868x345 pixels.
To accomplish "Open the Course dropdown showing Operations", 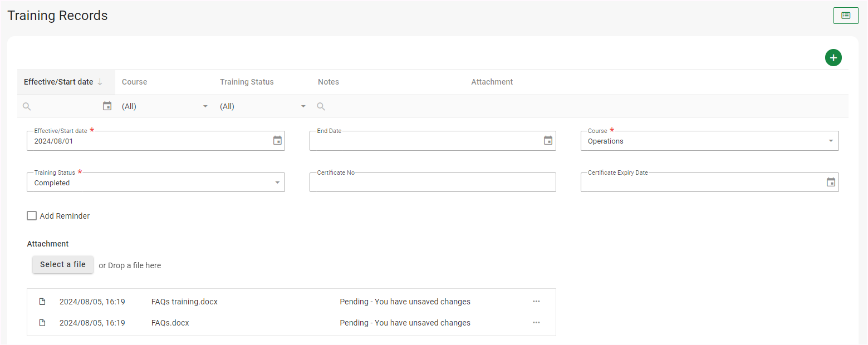I will [830, 141].
